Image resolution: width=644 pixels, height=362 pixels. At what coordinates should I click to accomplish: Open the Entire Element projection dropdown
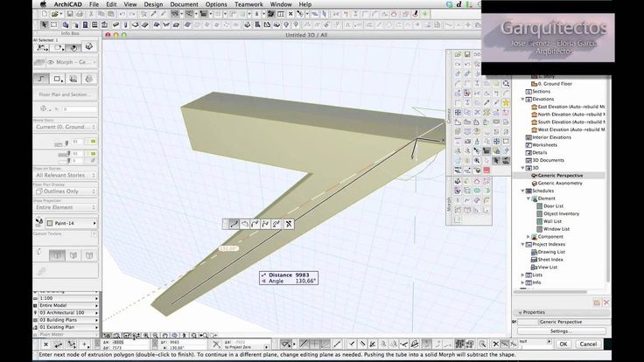pyautogui.click(x=66, y=208)
